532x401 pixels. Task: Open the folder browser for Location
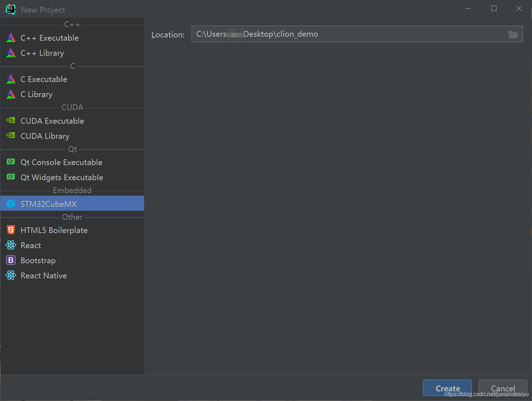(x=513, y=35)
